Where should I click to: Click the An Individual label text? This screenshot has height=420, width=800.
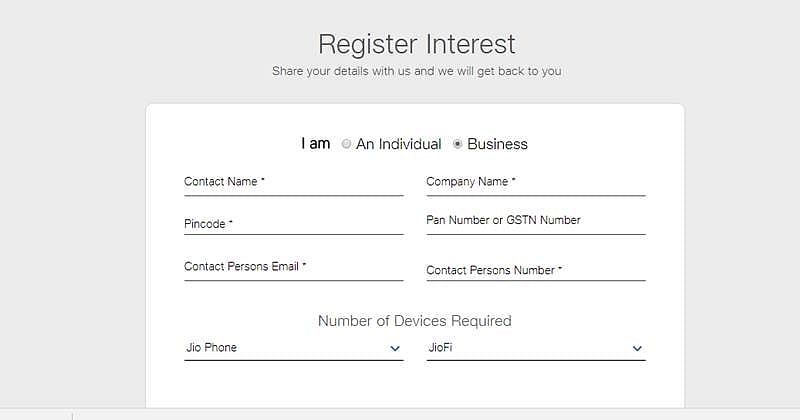(x=398, y=144)
